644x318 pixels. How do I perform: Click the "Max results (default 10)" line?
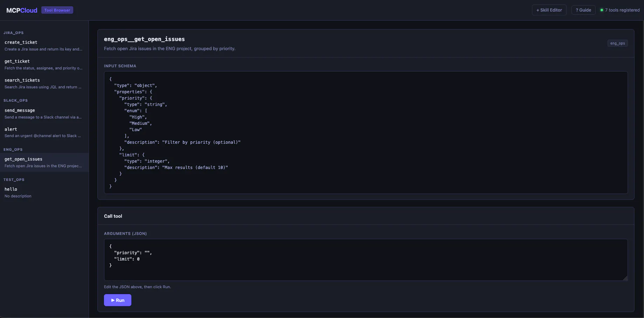(x=176, y=168)
